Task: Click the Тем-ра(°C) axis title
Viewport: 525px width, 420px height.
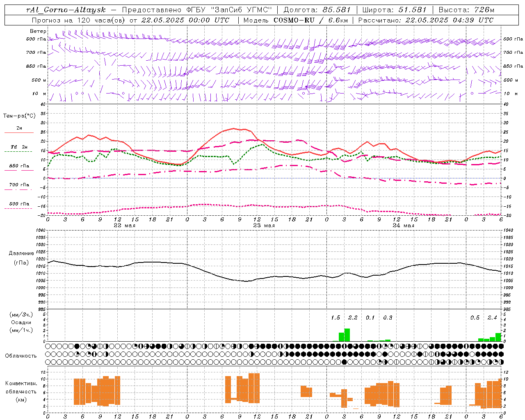Action: pos(19,116)
